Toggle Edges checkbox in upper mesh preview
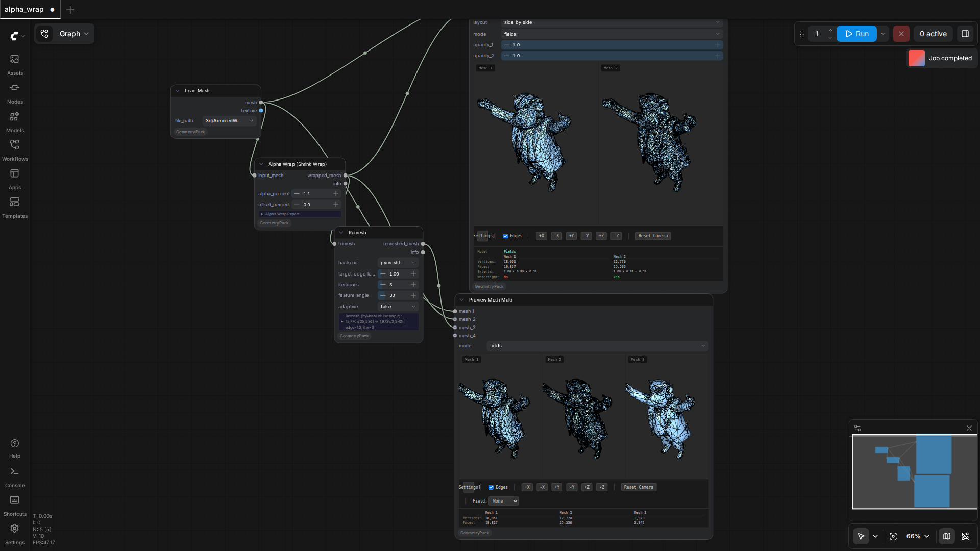The image size is (980, 551). (x=505, y=236)
